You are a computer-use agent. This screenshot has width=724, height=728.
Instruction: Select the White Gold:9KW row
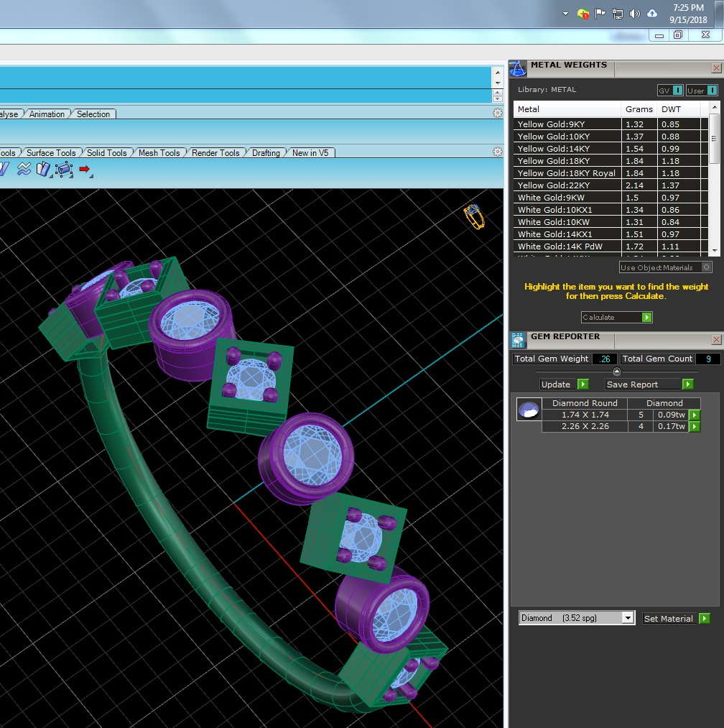tap(611, 198)
